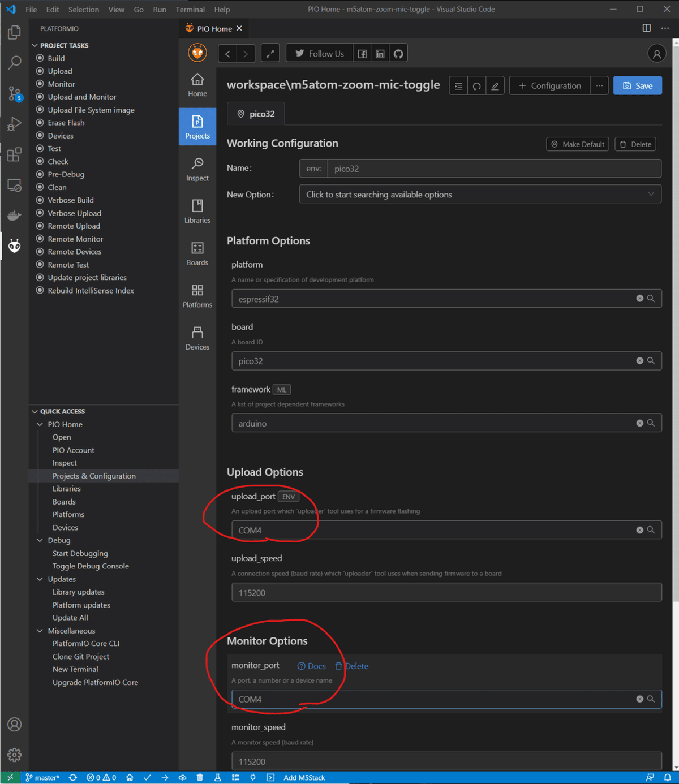This screenshot has height=784, width=679.
Task: Open Boards in PIO Home sidebar
Action: [x=197, y=254]
